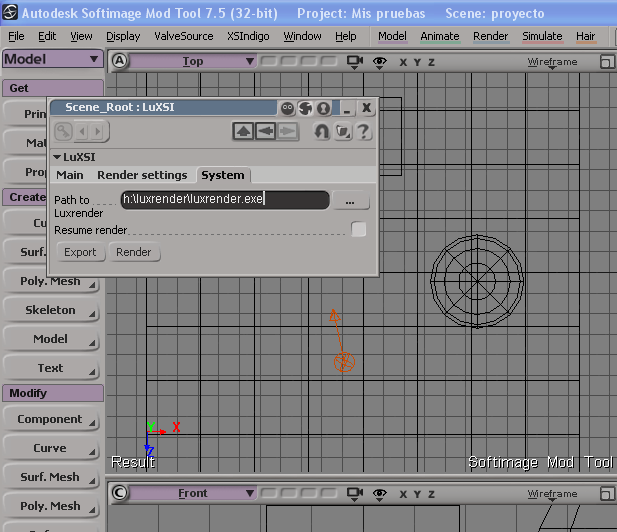
Task: Switch to Render module in top bar
Action: point(490,36)
